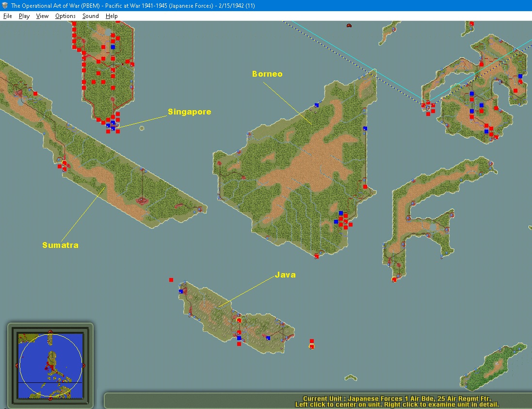Select the lone red unit in sea west of Java
This screenshot has height=409, width=532.
(x=171, y=280)
